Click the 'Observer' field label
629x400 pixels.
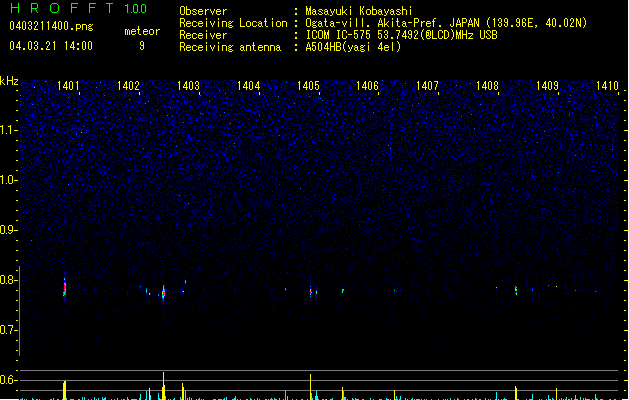point(203,11)
